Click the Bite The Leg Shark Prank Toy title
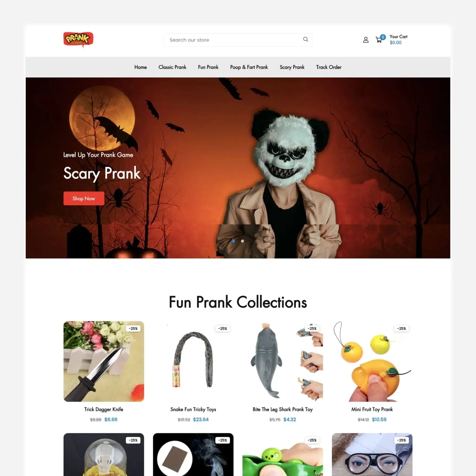 click(283, 409)
